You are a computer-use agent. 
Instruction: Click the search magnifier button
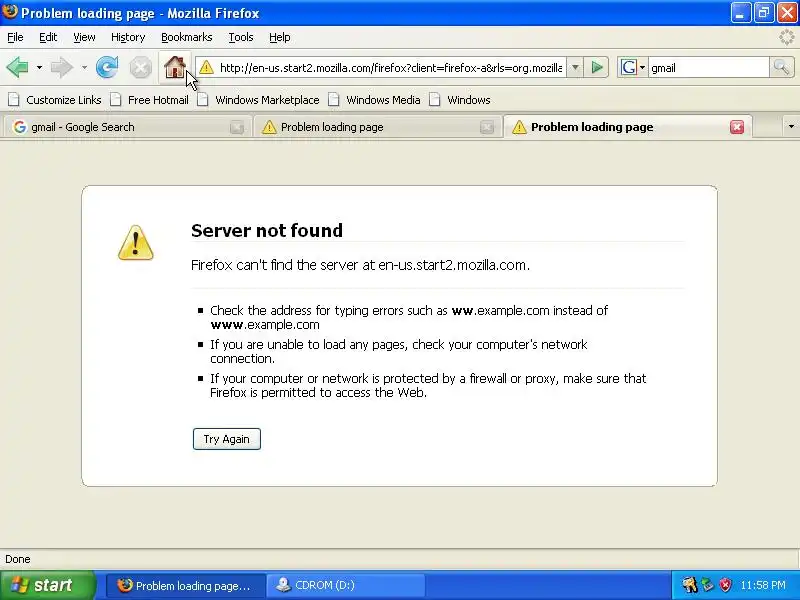click(x=781, y=67)
